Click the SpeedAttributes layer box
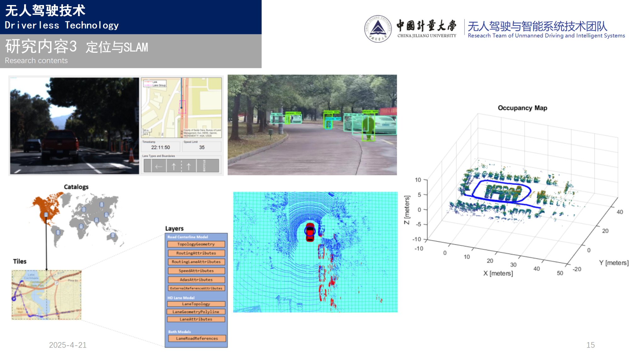644x362 pixels. pyautogui.click(x=196, y=271)
